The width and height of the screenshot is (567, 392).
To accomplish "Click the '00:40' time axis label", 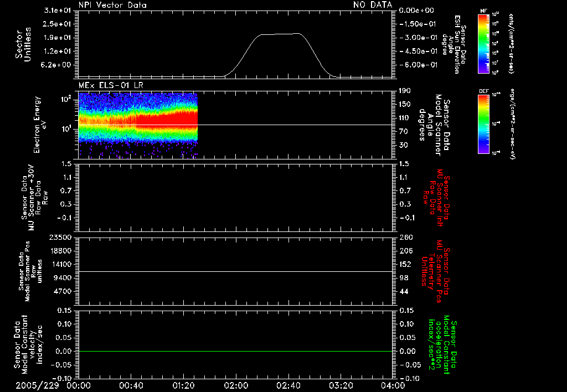I will (x=131, y=385).
